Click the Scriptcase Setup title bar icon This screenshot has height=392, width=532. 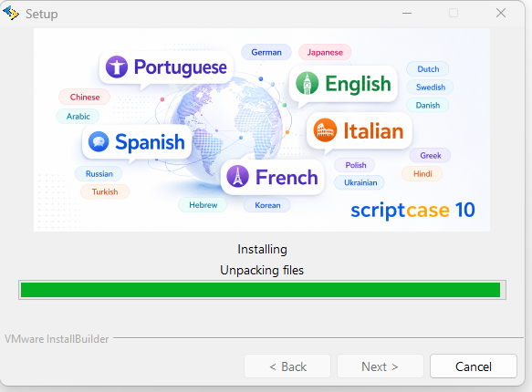tap(11, 13)
